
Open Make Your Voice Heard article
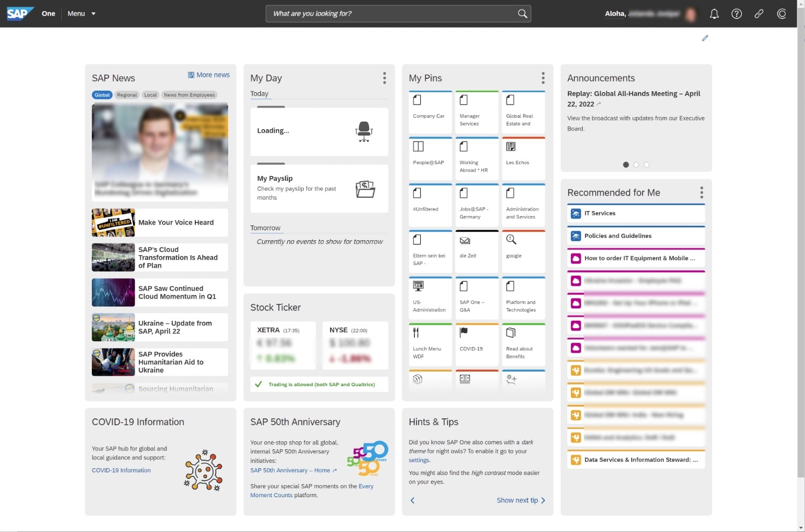click(x=160, y=223)
